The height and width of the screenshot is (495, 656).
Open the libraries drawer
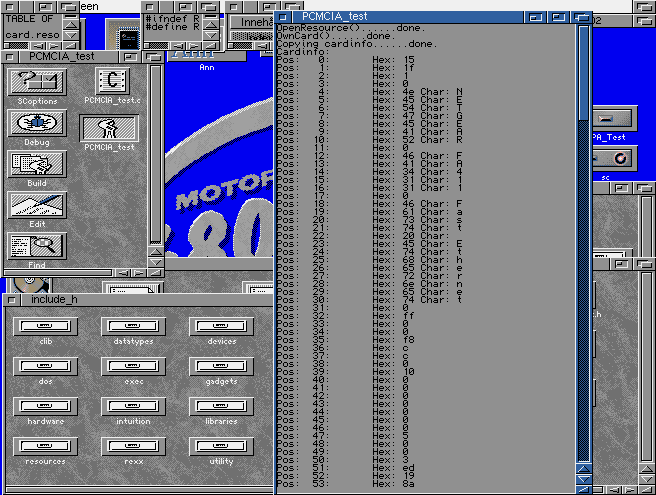221,406
